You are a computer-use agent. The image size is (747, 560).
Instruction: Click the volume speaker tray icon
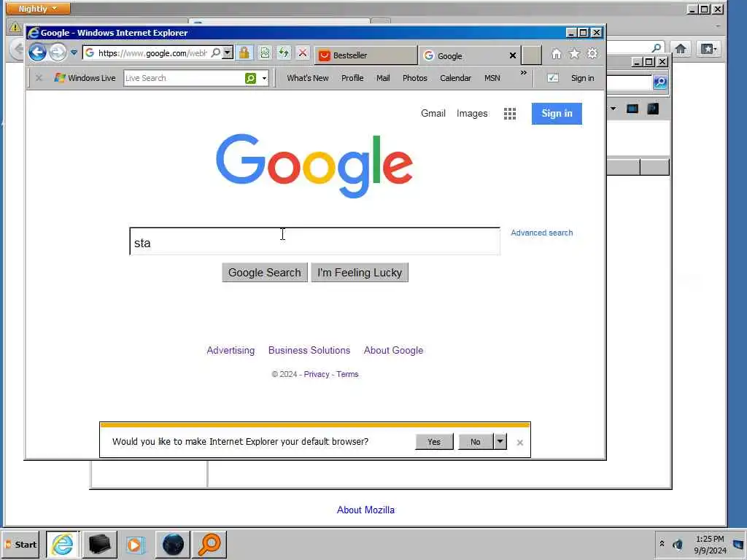pos(678,544)
